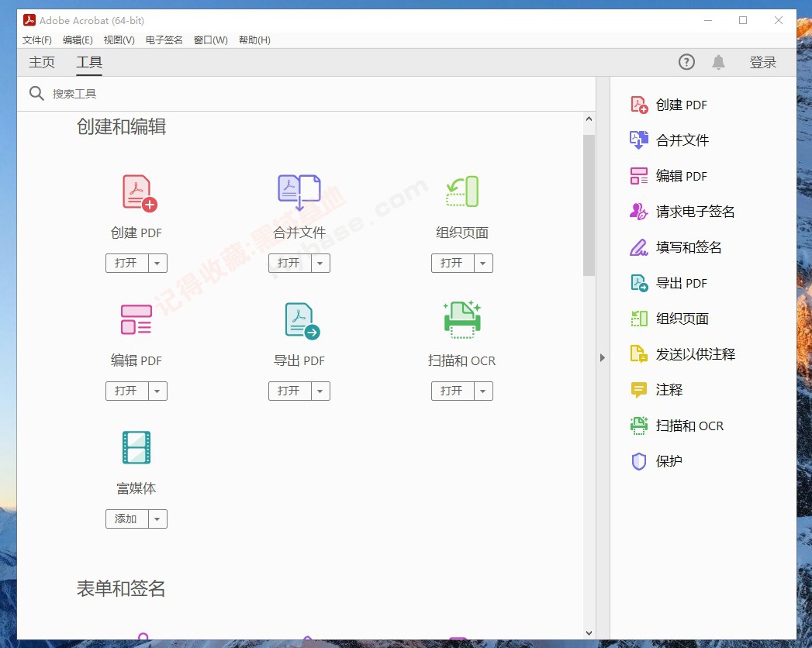Open the 文件(F) menu
Viewport: 812px width, 648px height.
(x=36, y=40)
